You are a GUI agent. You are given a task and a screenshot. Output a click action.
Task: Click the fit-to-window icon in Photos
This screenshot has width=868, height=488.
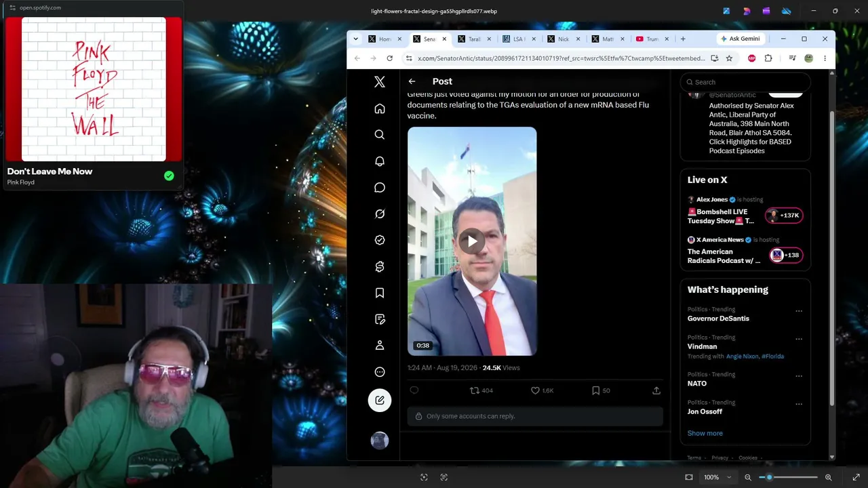[689, 477]
